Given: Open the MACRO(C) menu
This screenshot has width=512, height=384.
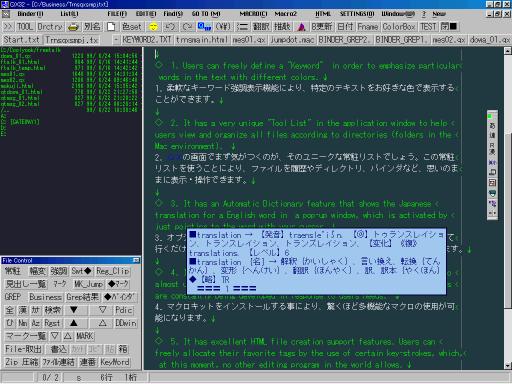Looking at the screenshot, I should tap(253, 14).
